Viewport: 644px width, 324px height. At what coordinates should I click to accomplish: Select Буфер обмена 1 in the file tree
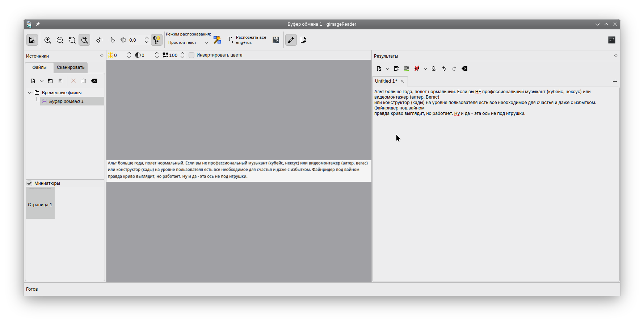[72, 101]
